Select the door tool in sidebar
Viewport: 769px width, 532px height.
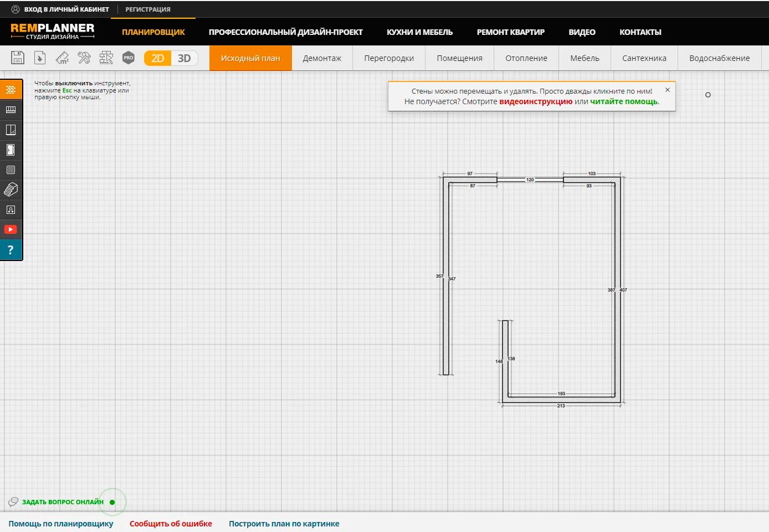tap(11, 150)
